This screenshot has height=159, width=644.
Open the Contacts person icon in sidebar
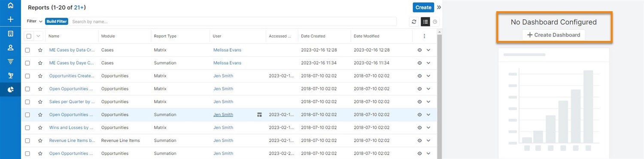10,48
